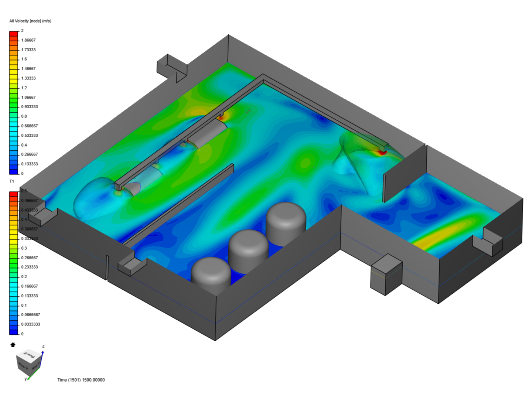Click the 0.366667 value in T1 legend
Screen dimensions: 532x399
click(x=30, y=229)
